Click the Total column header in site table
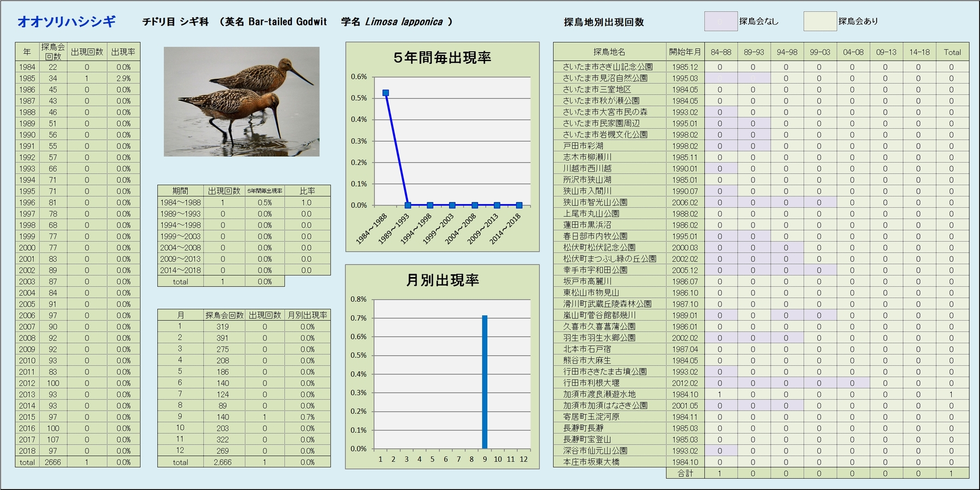The height and width of the screenshot is (490, 980). pyautogui.click(x=952, y=52)
